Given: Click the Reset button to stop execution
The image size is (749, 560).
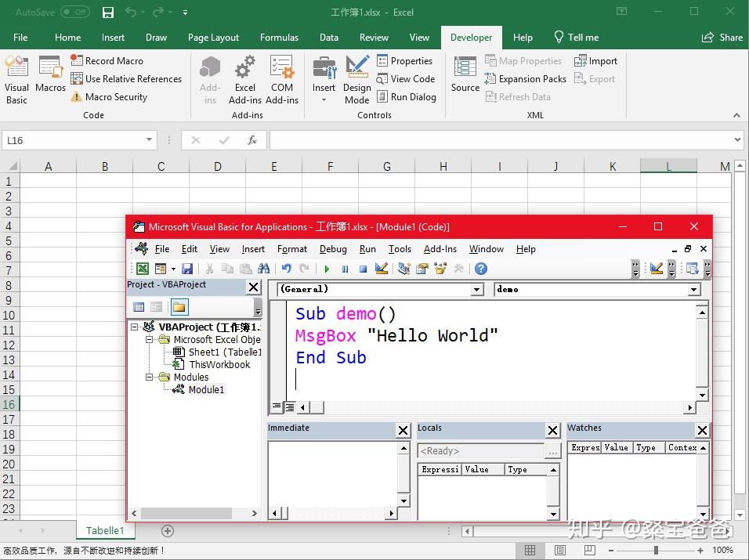Looking at the screenshot, I should (362, 268).
